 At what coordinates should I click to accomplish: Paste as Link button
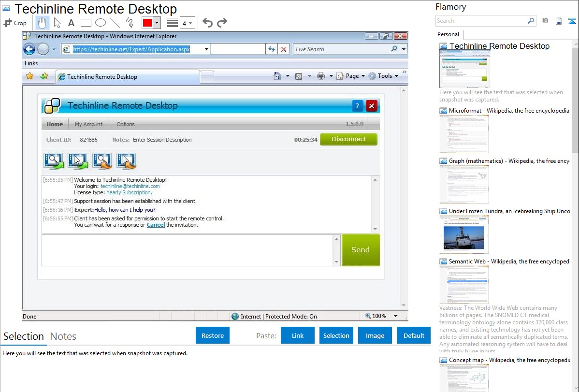pyautogui.click(x=298, y=335)
